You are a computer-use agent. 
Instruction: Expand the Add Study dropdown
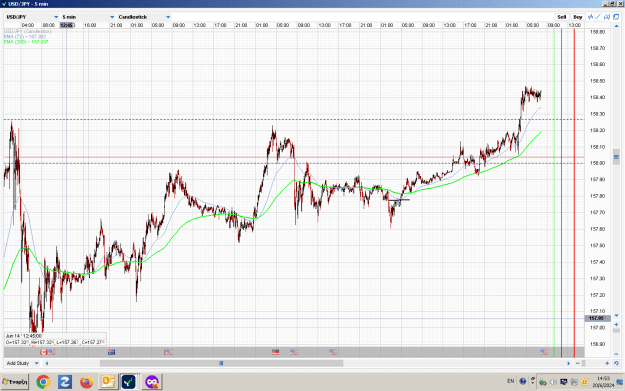point(22,363)
